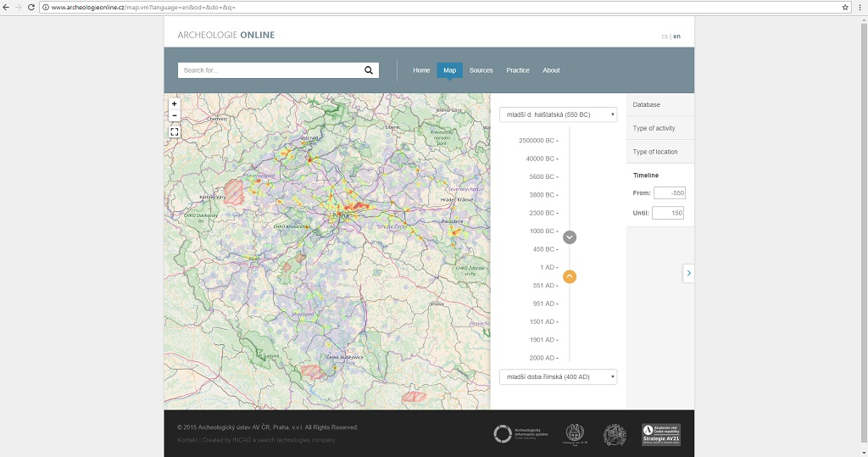Expand the Type of activity filter
Image resolution: width=868 pixels, height=457 pixels.
[x=659, y=128]
